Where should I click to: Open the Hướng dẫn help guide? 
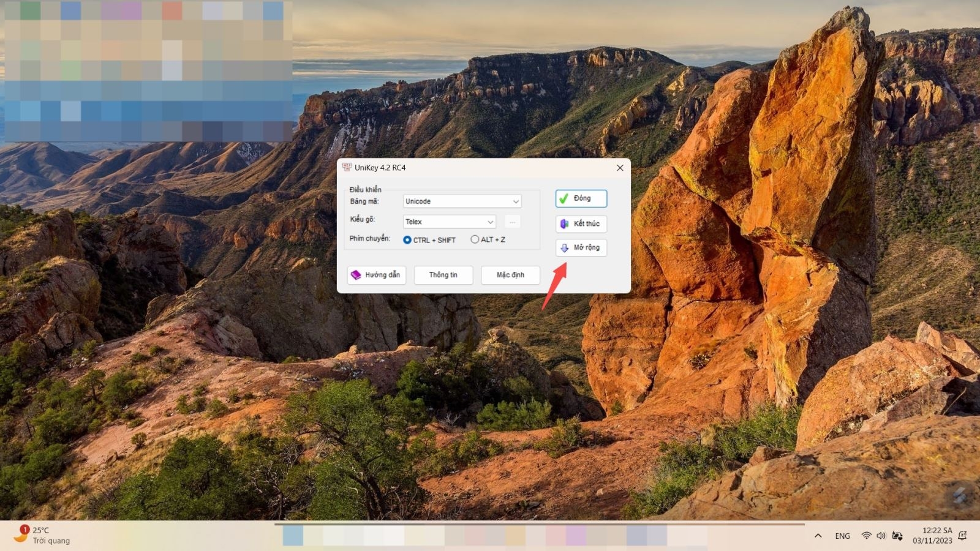click(x=377, y=275)
